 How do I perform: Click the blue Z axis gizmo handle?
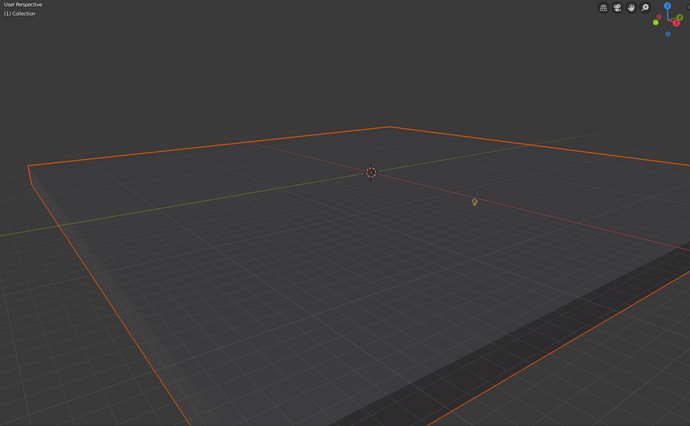668,6
